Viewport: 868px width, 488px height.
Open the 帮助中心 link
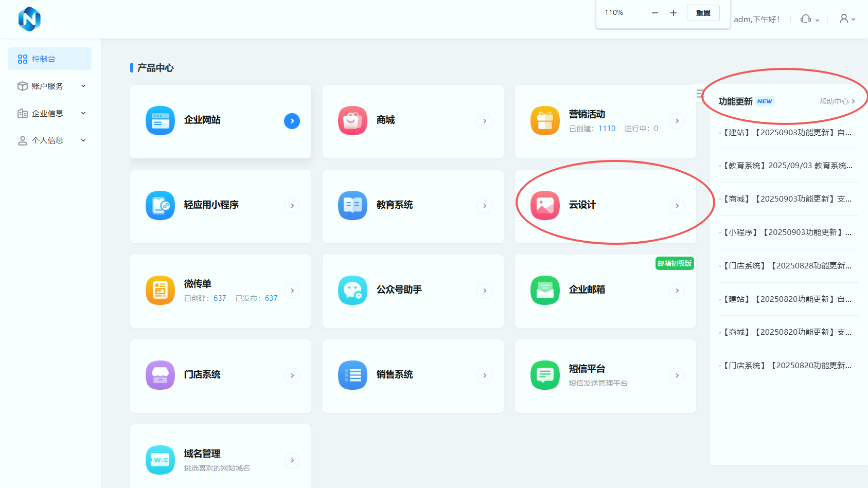pos(837,101)
